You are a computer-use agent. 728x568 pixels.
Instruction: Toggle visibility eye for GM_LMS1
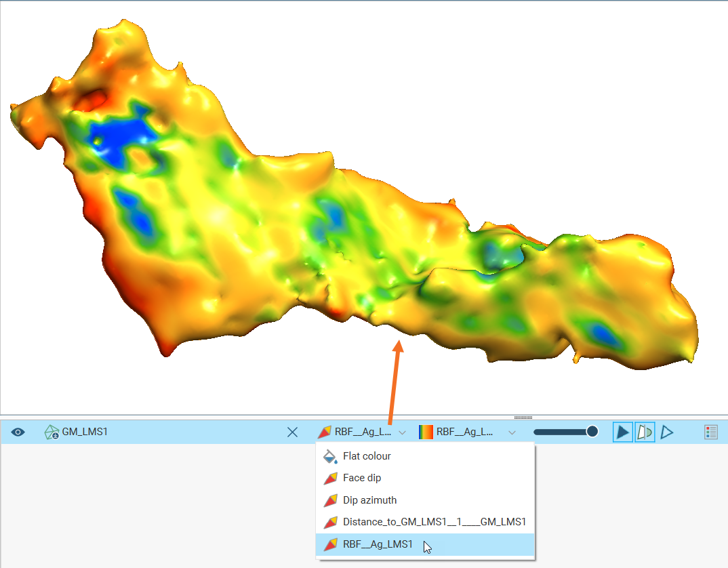pyautogui.click(x=18, y=432)
